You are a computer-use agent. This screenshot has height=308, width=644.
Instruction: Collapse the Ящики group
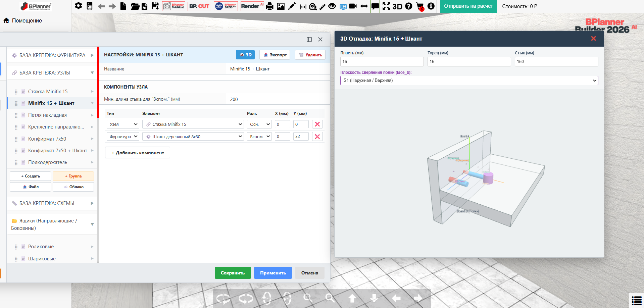[x=52, y=224]
